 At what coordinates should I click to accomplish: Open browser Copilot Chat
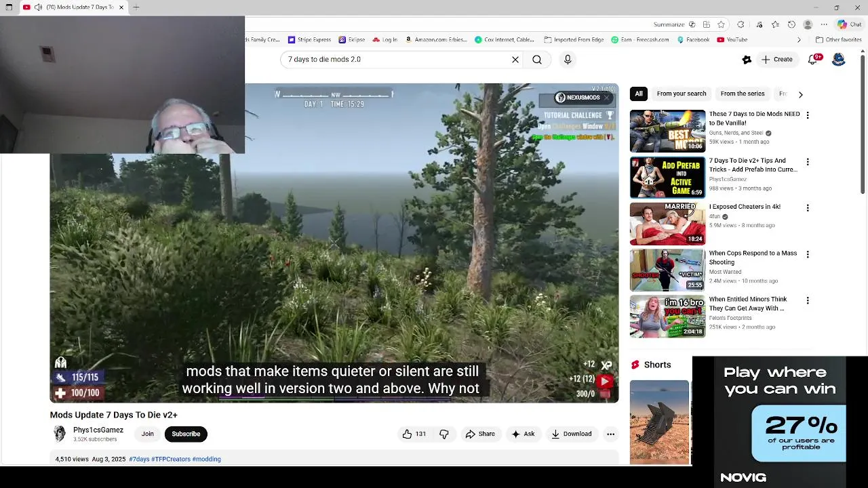(x=849, y=24)
